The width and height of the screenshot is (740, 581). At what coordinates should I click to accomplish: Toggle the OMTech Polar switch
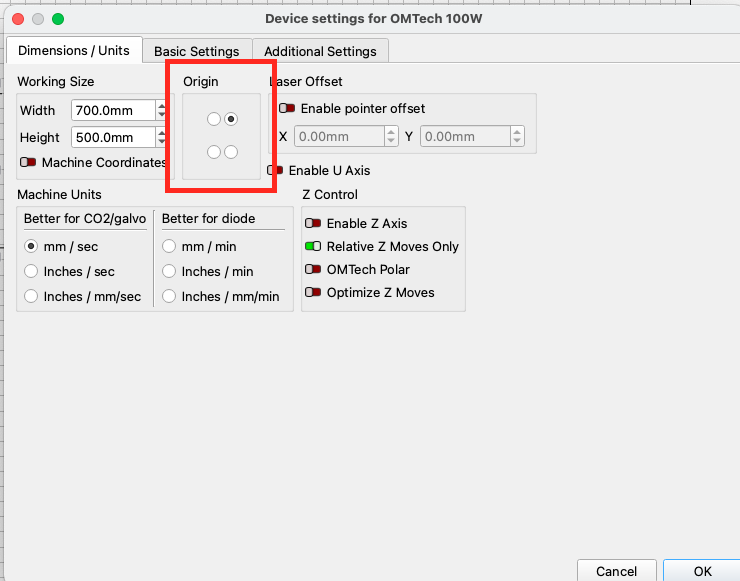313,270
